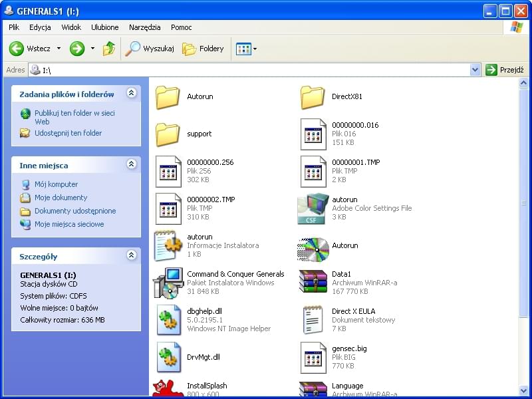Open the Wyszukaj search tool
Screen dimensions: 532x399
pyautogui.click(x=149, y=49)
